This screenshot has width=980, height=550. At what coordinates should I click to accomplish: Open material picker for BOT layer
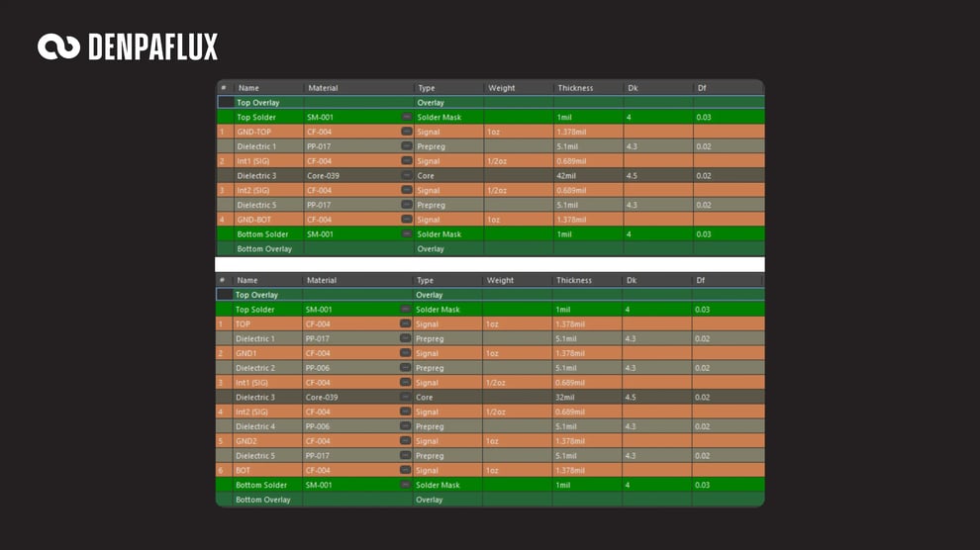405,470
